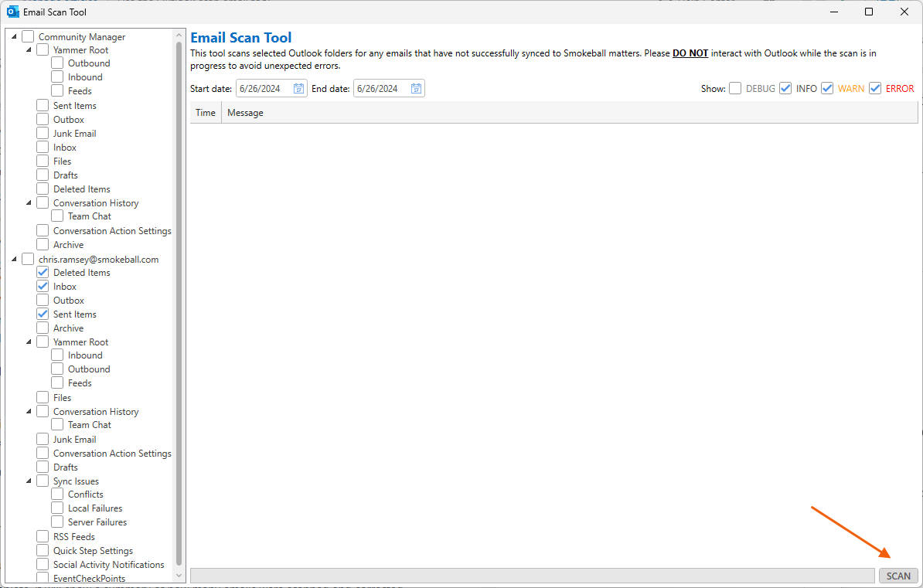Select Drafts label under Community Manager
The image size is (923, 588).
66,175
